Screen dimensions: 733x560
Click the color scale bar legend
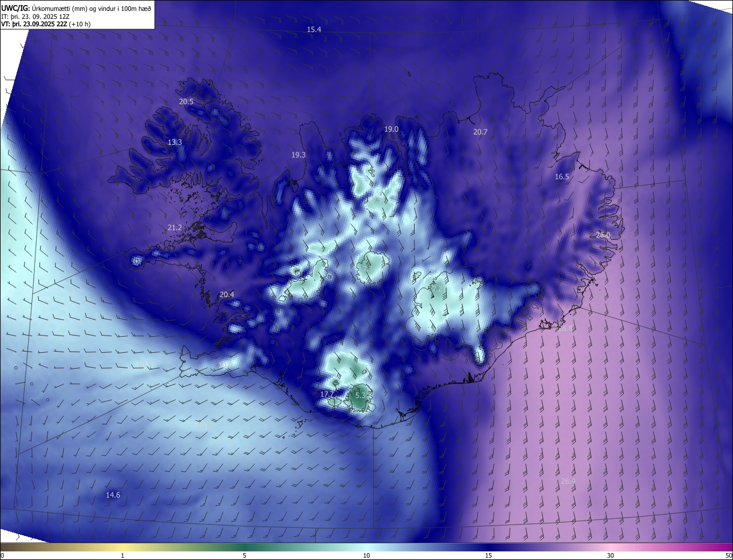click(x=366, y=547)
